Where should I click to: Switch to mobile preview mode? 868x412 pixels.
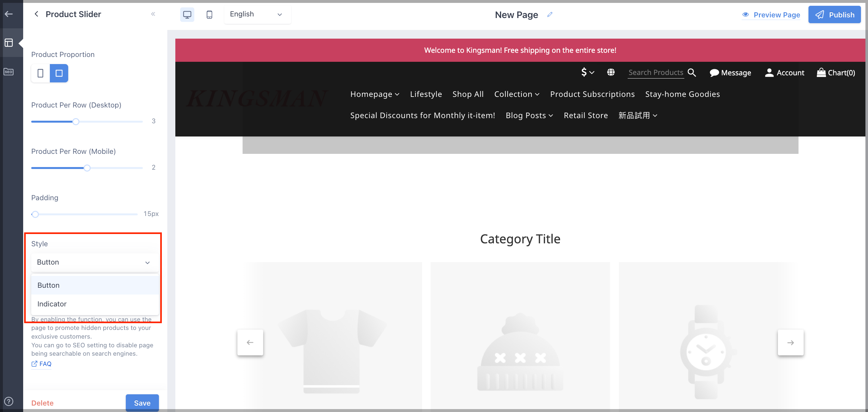pyautogui.click(x=209, y=14)
